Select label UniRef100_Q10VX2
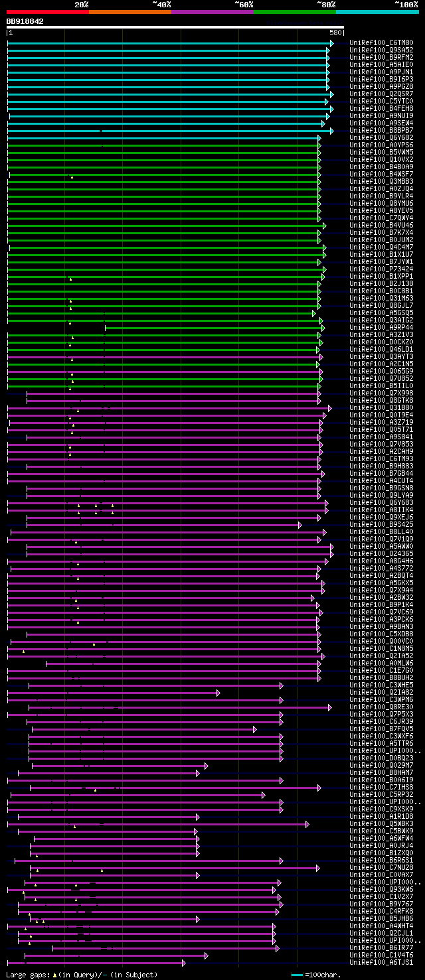 (x=381, y=160)
